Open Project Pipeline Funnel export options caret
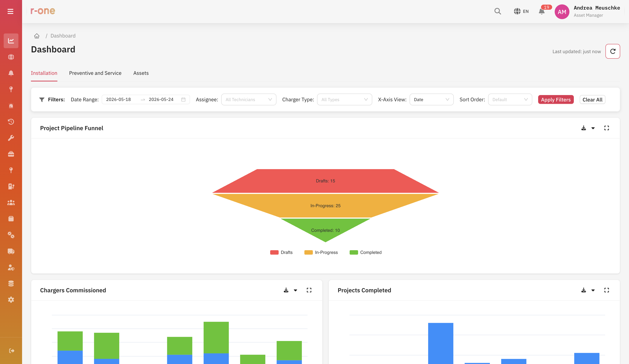629x364 pixels. coord(593,128)
